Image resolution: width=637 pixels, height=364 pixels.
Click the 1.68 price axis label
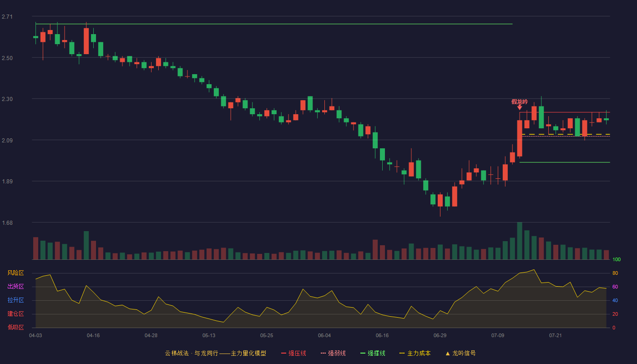point(7,223)
